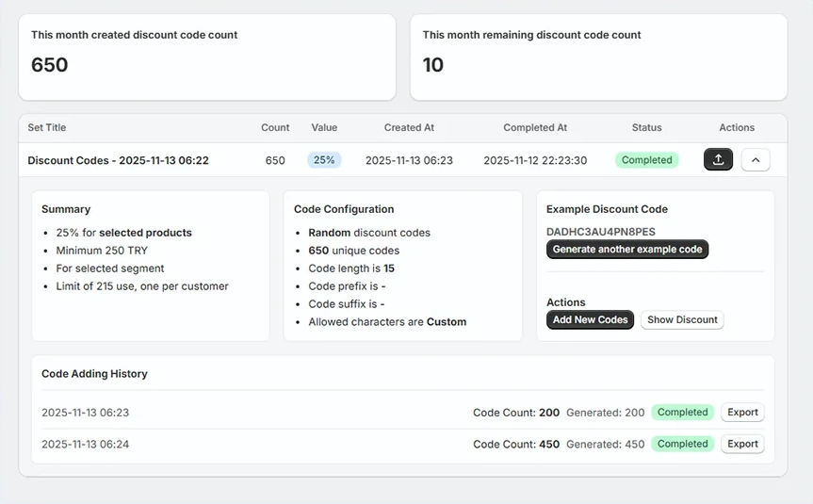
Task: Click the '650 unique codes' item
Action: click(353, 251)
